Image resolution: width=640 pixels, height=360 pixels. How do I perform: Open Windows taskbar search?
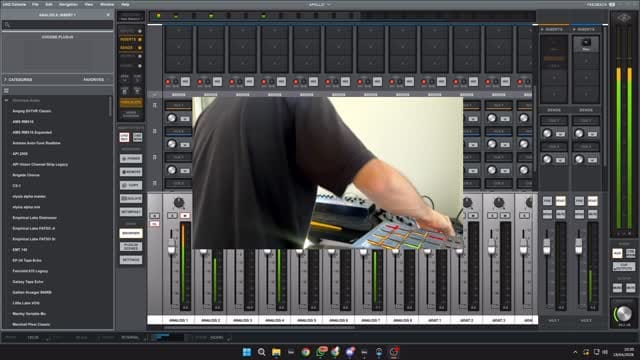262,352
